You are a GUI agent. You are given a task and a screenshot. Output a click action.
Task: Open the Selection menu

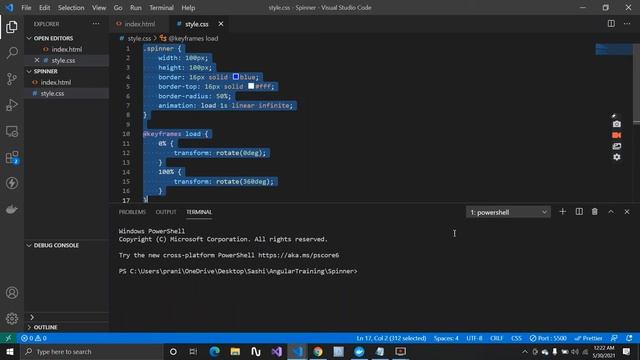[x=71, y=7]
